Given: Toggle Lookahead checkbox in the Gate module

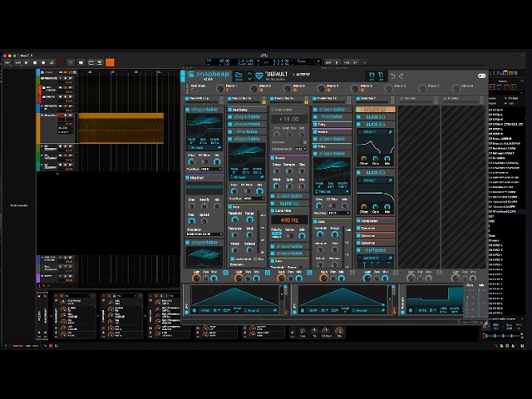Looking at the screenshot, I should tap(232, 259).
